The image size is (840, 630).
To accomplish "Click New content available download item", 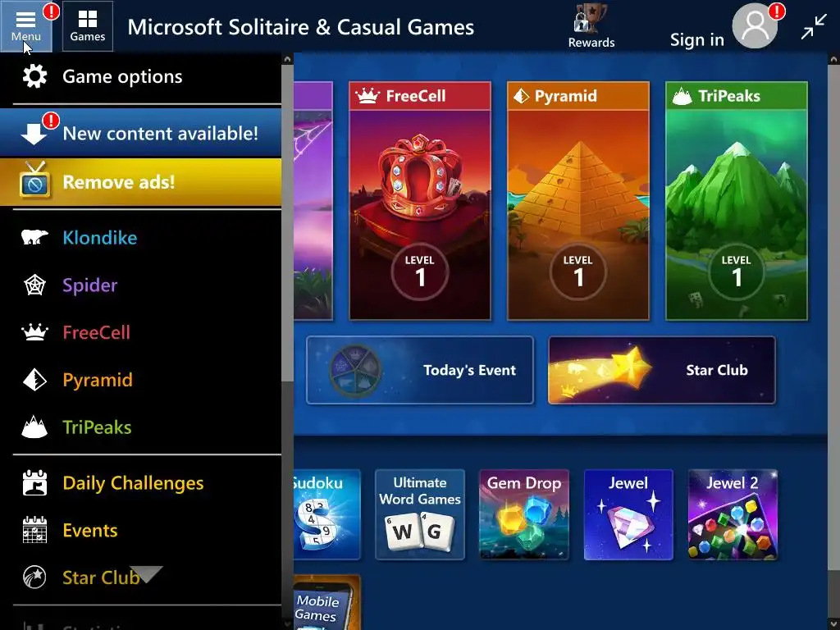I will click(x=140, y=133).
